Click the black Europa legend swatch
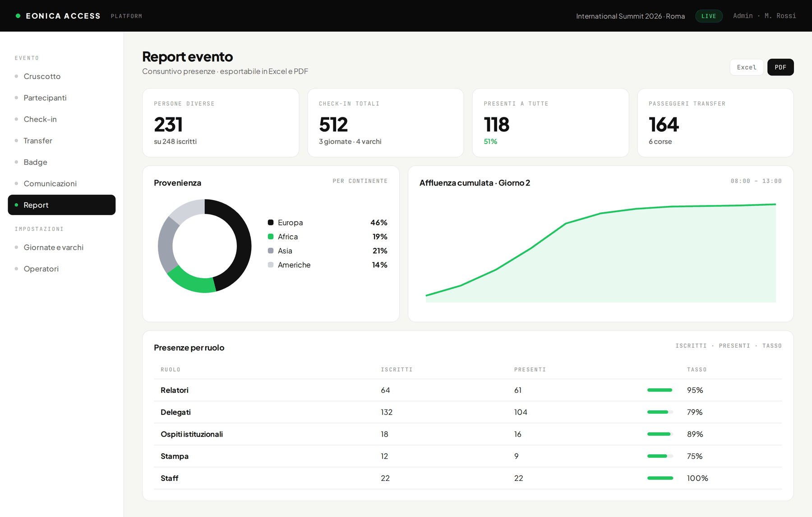 [271, 223]
